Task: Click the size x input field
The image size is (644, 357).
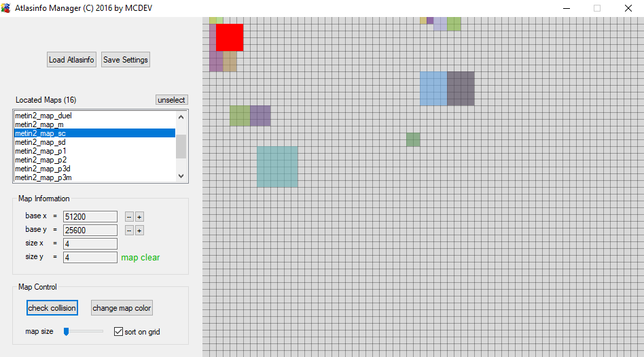Action: (x=90, y=244)
